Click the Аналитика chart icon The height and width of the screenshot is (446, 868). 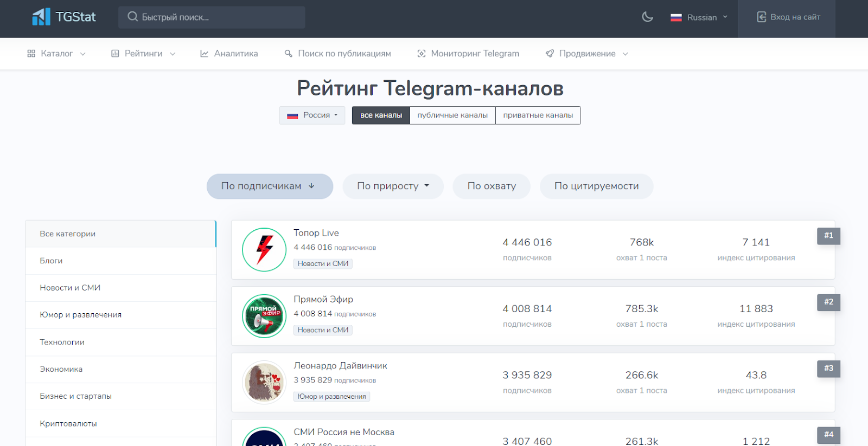pos(205,54)
